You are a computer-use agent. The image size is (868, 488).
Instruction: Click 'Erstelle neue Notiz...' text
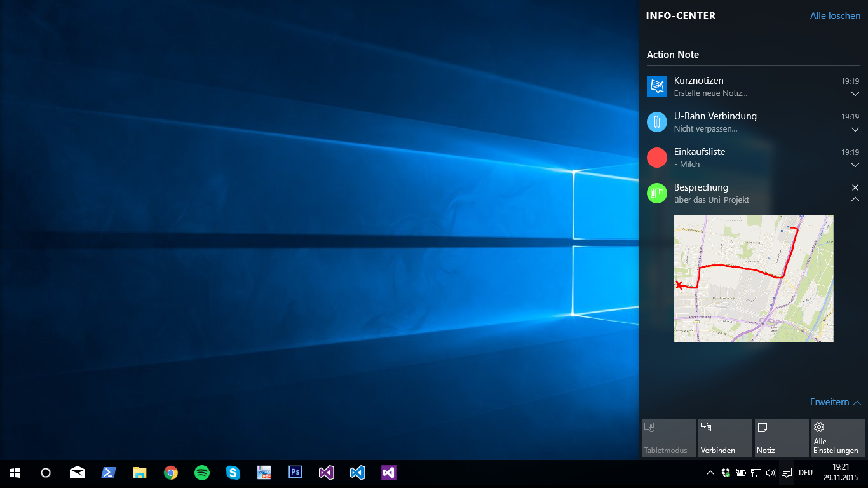tap(710, 93)
